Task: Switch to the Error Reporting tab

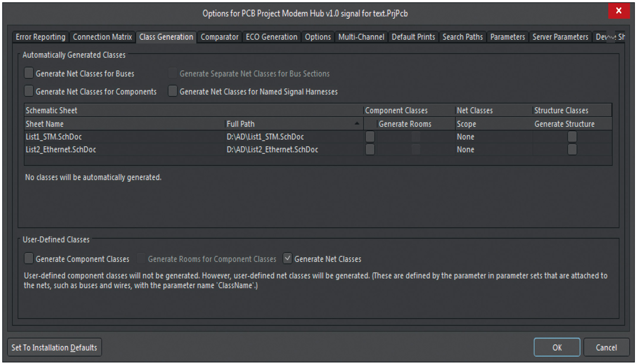Action: pyautogui.click(x=41, y=37)
